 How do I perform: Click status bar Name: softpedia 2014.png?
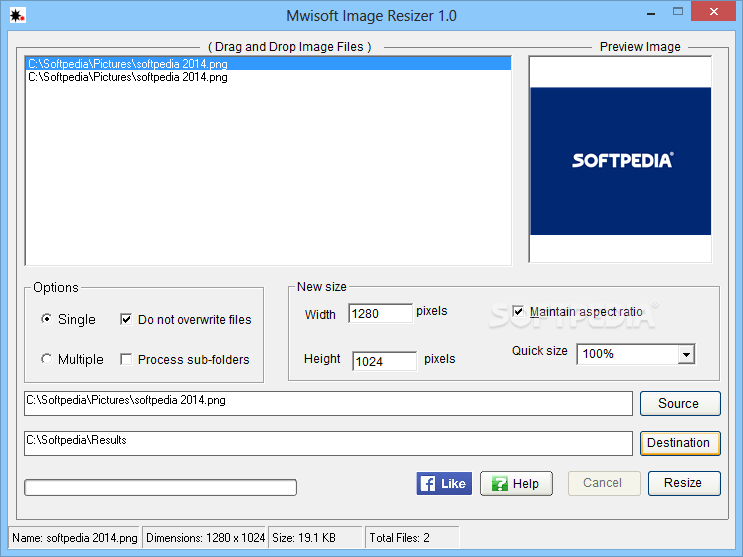click(74, 538)
